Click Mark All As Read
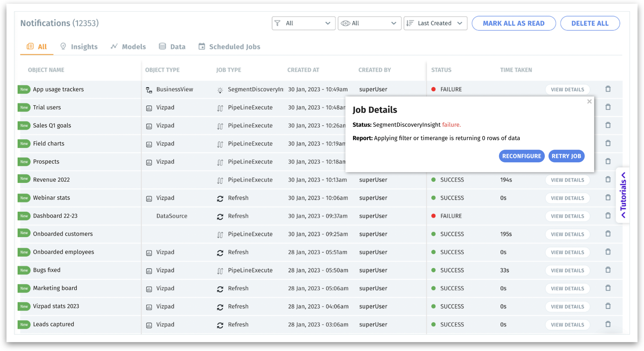The height and width of the screenshot is (351, 644). tap(514, 23)
